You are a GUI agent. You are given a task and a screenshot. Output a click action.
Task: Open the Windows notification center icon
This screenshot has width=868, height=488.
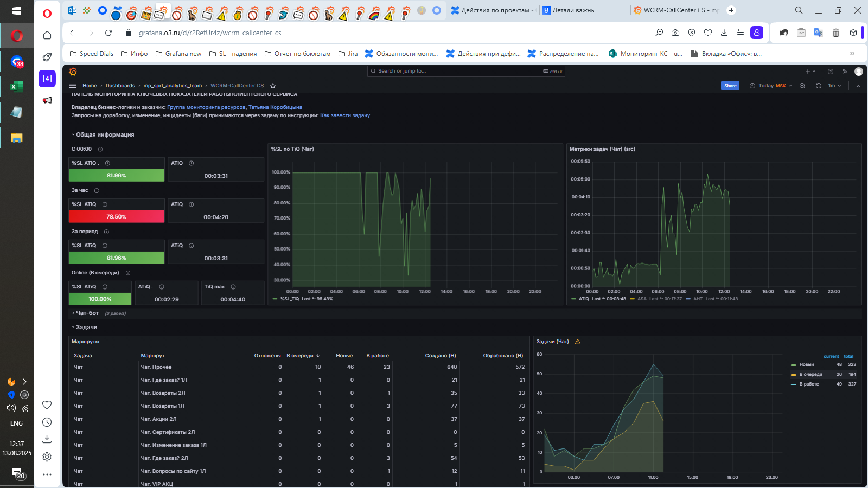[x=18, y=473]
